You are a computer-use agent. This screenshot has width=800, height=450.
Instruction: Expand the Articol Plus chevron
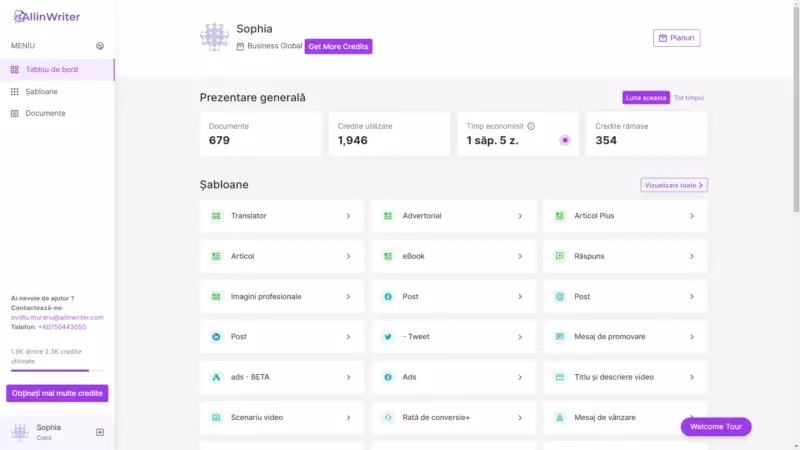pos(692,216)
